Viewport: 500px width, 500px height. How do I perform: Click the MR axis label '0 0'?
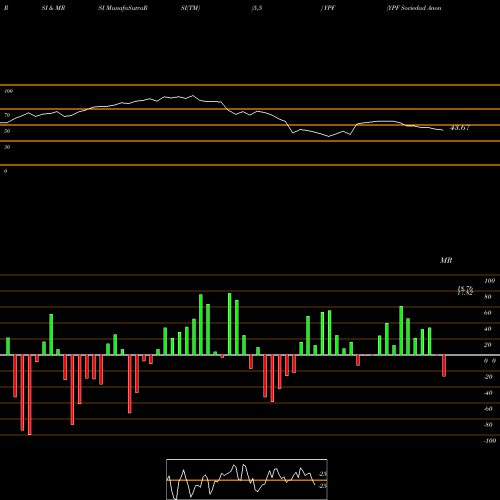490,361
